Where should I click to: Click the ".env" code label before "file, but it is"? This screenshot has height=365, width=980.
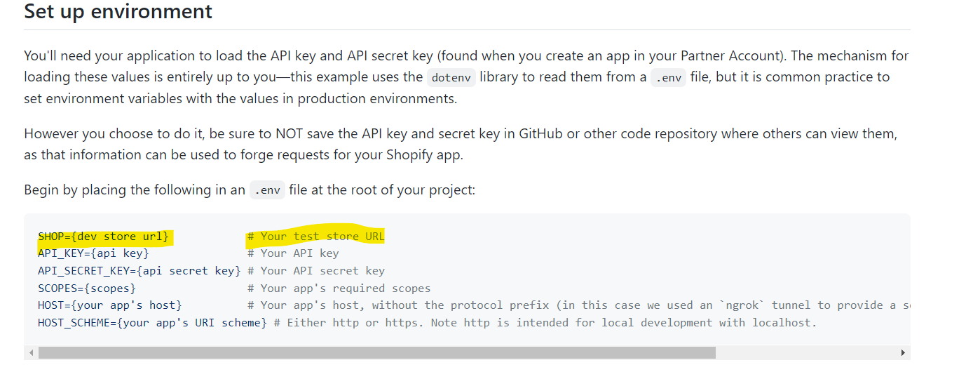(668, 77)
